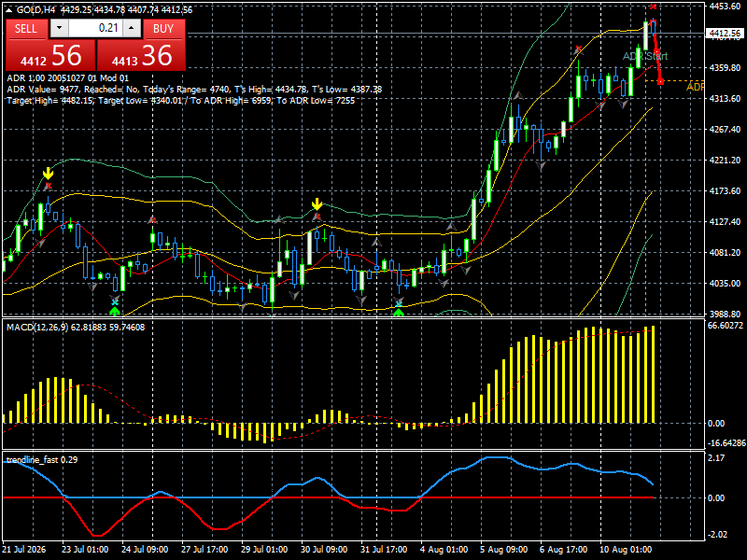Click the yellow down arrow near 30 Jul
The image size is (747, 560).
(317, 204)
